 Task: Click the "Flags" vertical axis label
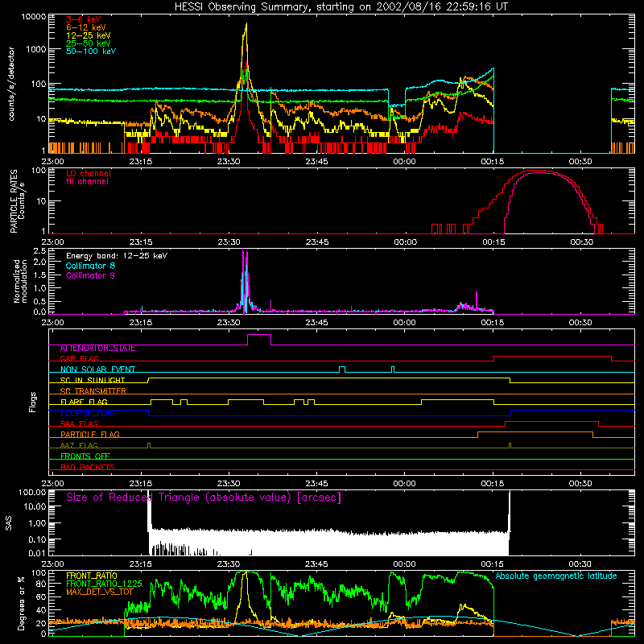click(33, 402)
